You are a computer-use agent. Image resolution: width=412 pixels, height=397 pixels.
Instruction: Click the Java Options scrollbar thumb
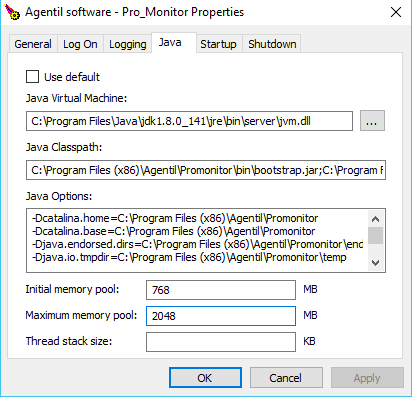(x=375, y=235)
